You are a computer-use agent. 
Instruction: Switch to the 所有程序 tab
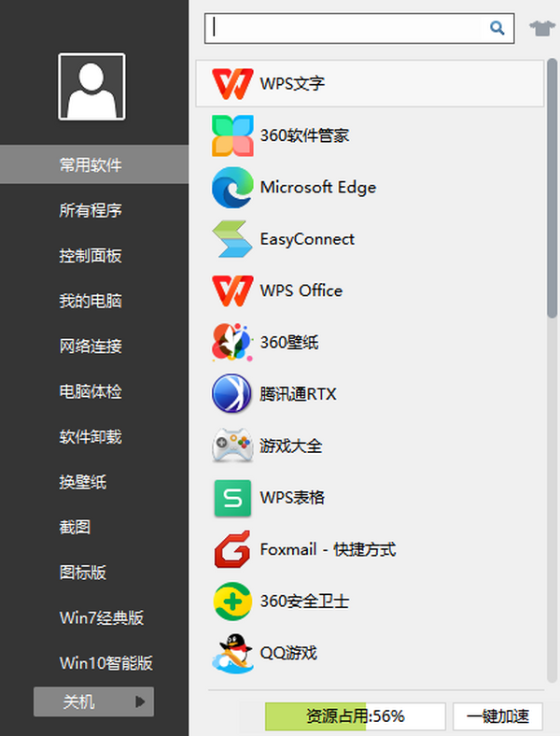click(x=91, y=210)
